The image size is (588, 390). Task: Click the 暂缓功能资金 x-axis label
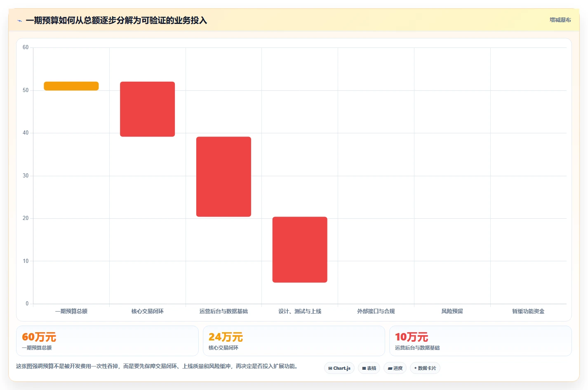[x=528, y=311]
